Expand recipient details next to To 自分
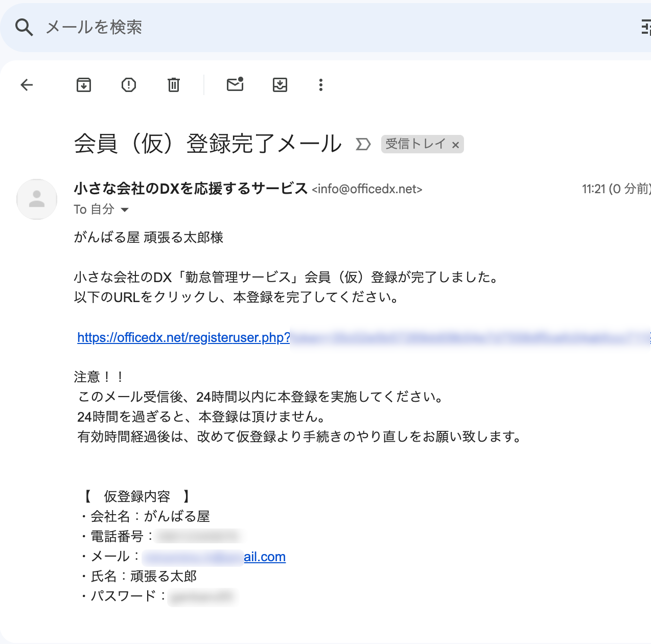 pos(125,210)
